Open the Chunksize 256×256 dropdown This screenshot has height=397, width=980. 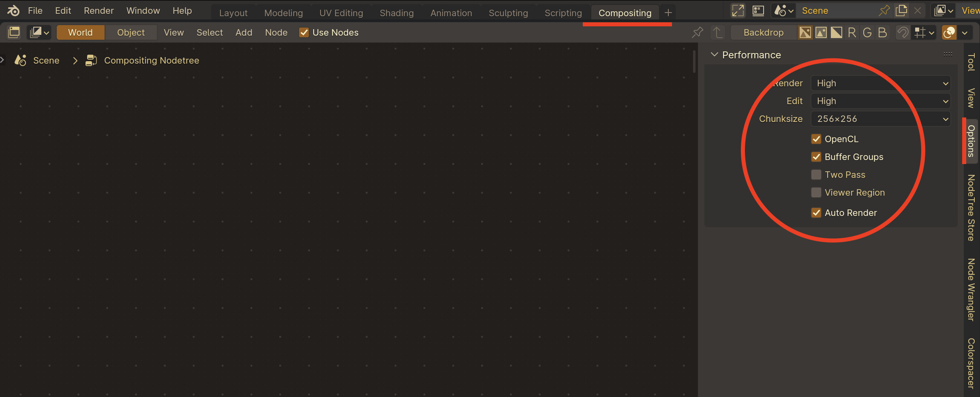click(x=881, y=119)
